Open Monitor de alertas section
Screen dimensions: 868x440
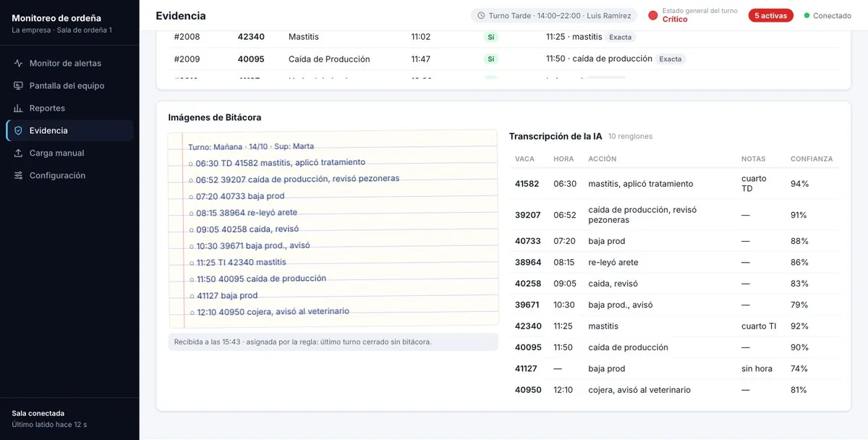click(69, 64)
